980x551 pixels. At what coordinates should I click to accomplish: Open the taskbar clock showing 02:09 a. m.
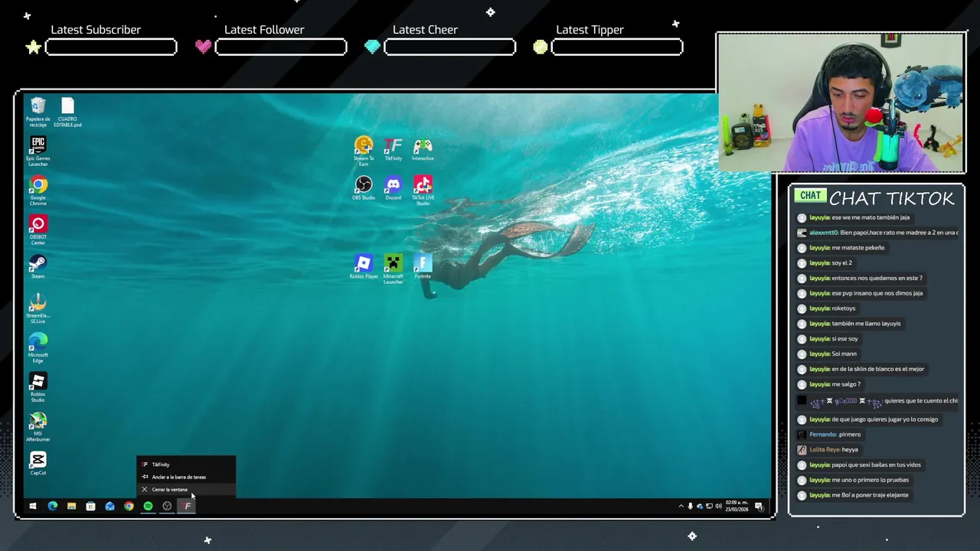point(737,506)
